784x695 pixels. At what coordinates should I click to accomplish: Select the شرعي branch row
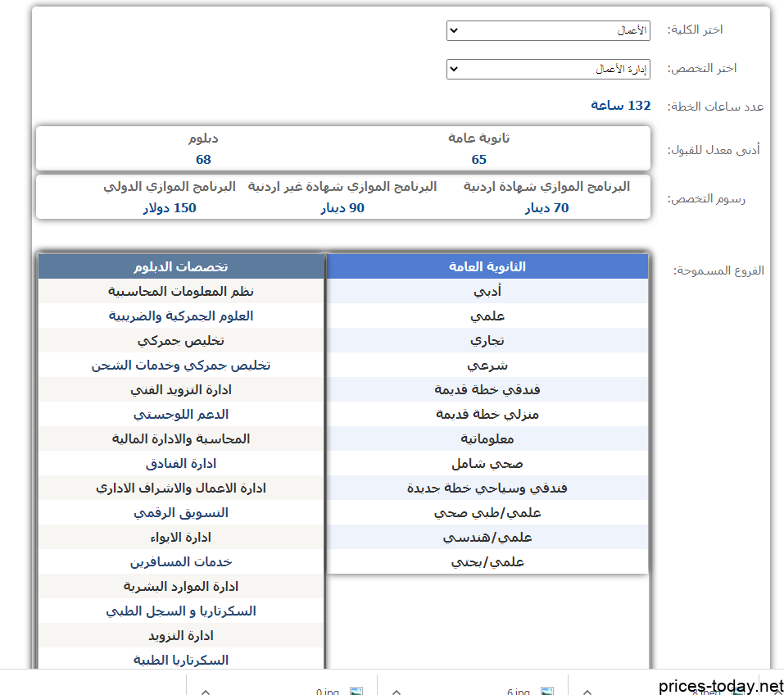[x=487, y=365]
